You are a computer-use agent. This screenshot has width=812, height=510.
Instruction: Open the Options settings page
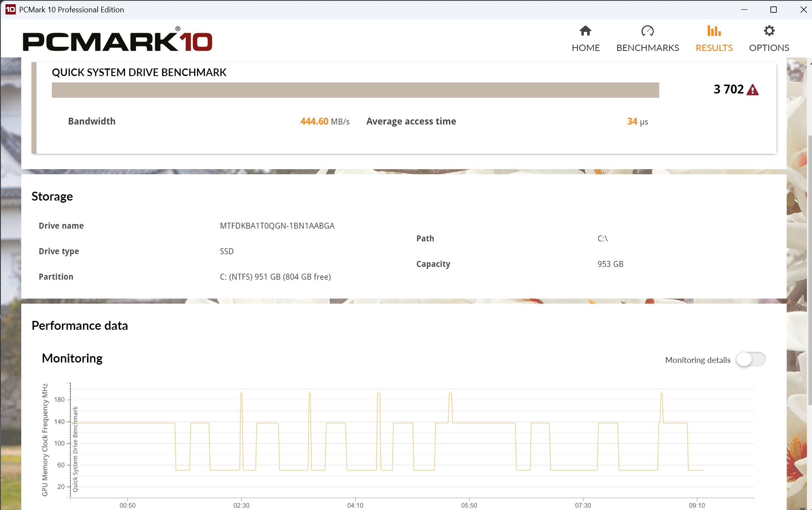[769, 39]
